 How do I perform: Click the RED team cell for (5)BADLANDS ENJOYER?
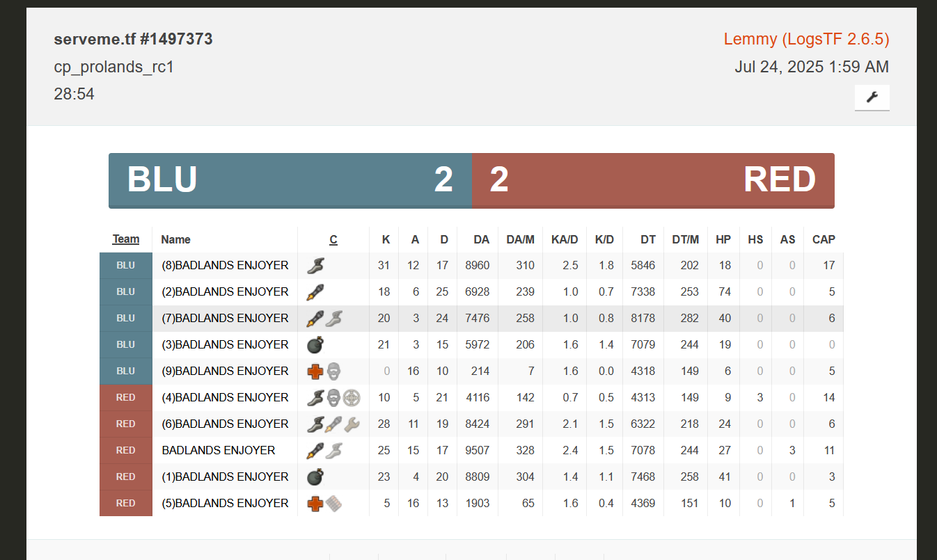point(126,503)
